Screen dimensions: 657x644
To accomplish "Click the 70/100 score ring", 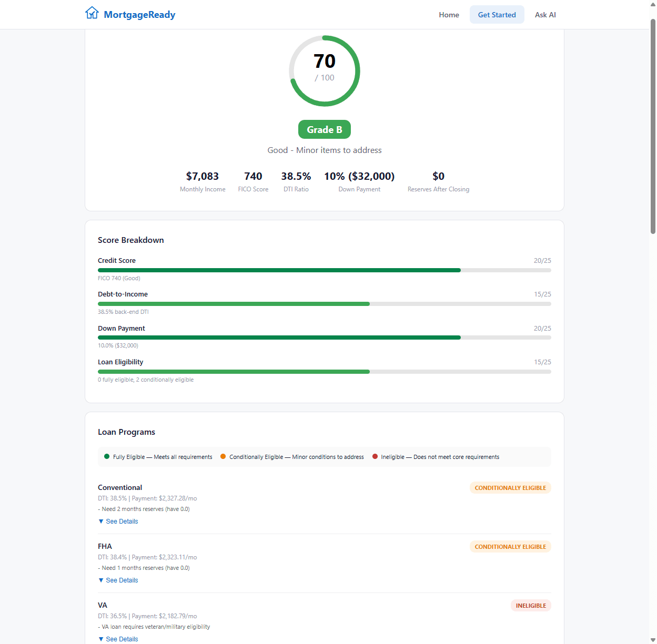I will (x=325, y=71).
